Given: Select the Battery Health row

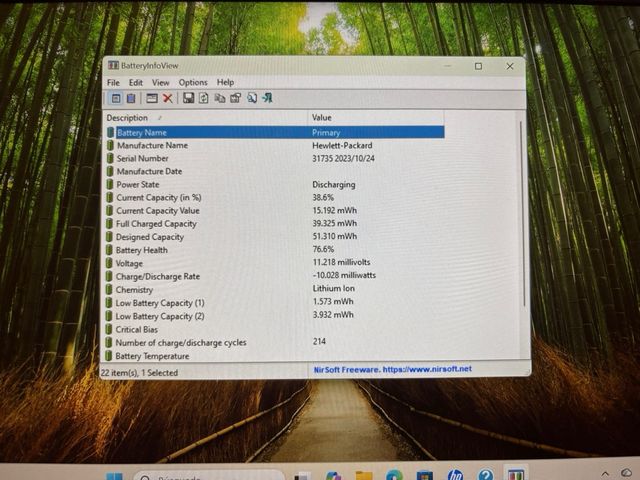Looking at the screenshot, I should [x=275, y=250].
